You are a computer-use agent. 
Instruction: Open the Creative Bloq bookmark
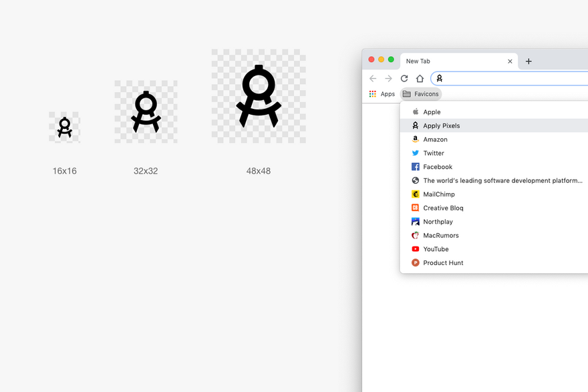tap(494, 208)
